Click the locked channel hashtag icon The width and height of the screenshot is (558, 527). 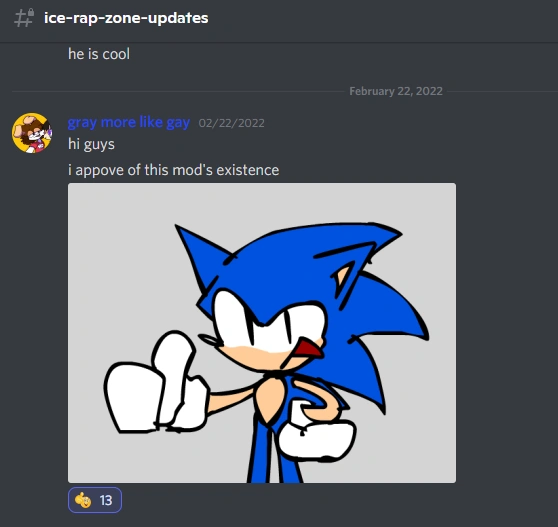point(24,18)
